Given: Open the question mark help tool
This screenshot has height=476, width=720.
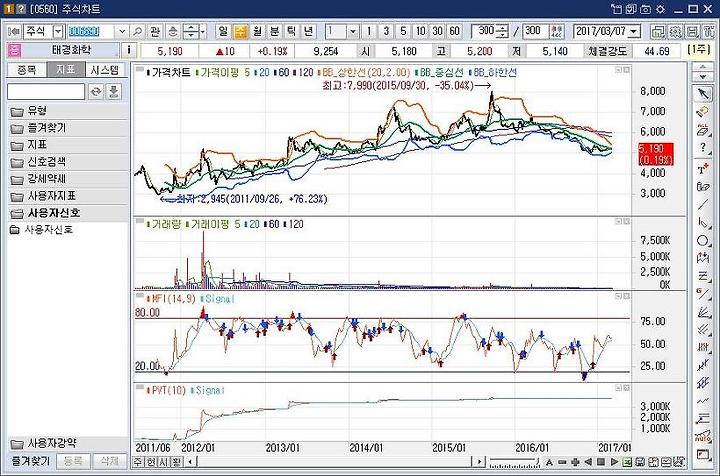Looking at the screenshot, I should 703,148.
